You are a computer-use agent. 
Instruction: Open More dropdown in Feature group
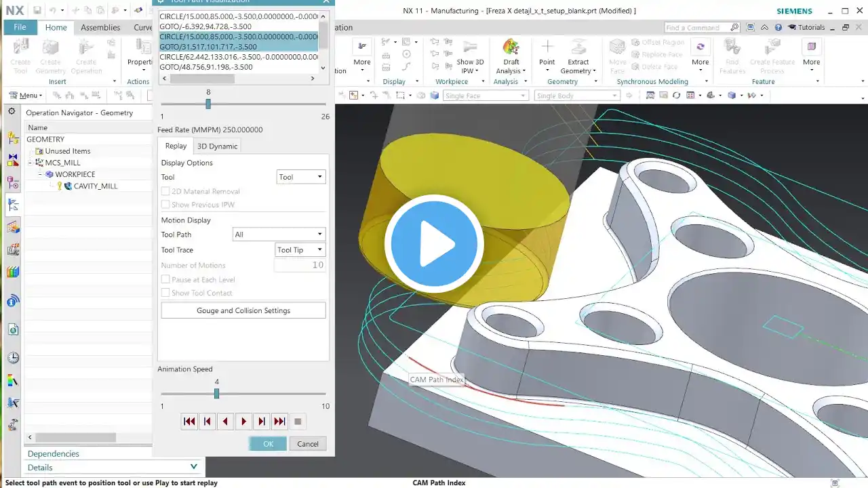[x=811, y=54]
